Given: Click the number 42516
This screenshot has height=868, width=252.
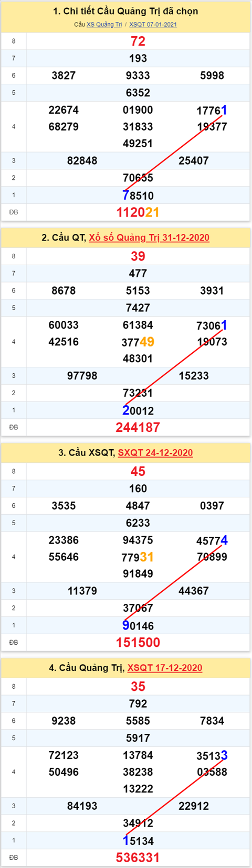Looking at the screenshot, I should coord(64,342).
